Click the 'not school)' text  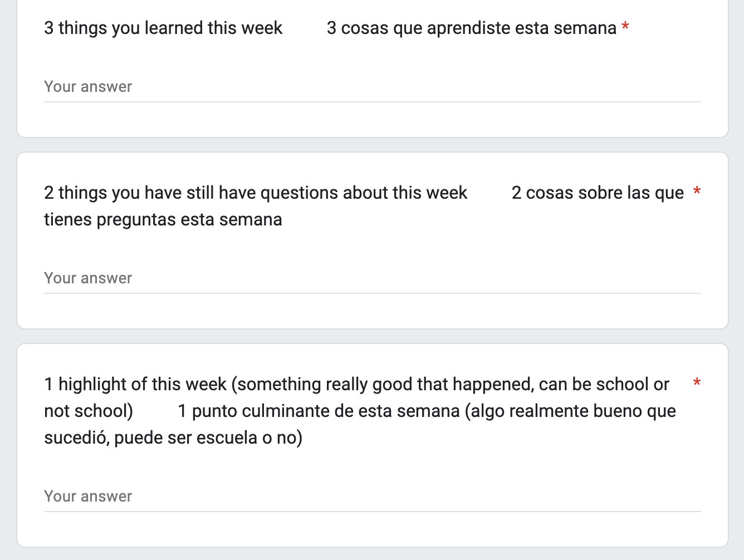[89, 411]
